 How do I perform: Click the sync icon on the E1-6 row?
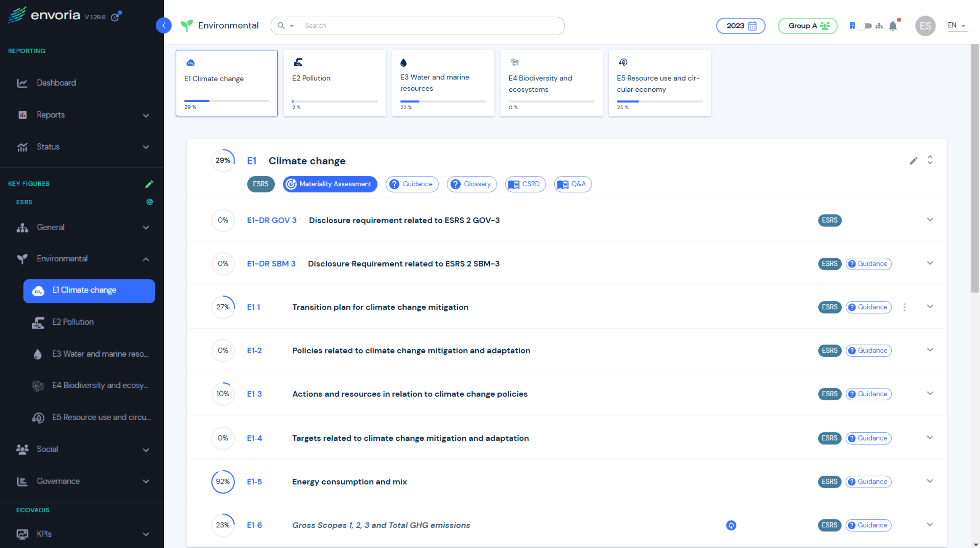coord(731,525)
